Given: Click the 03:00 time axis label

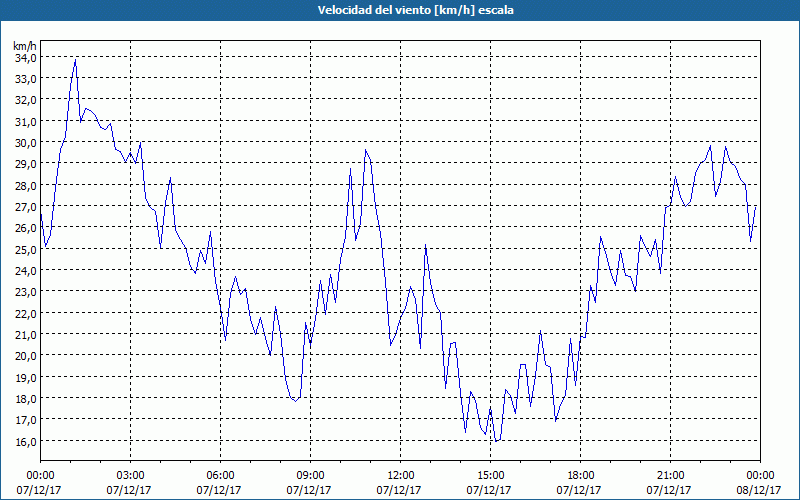Looking at the screenshot, I should 130,476.
